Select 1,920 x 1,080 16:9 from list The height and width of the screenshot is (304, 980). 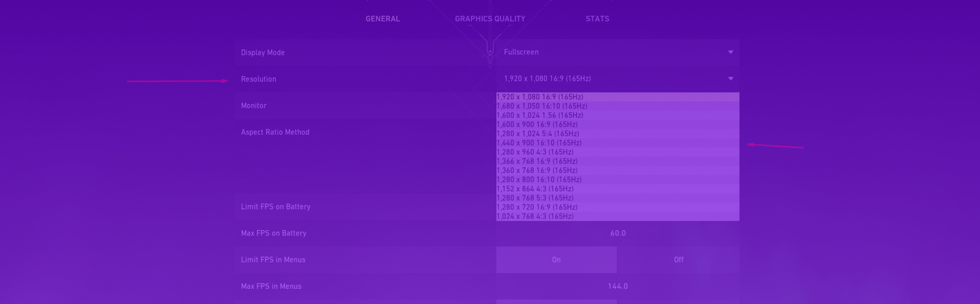[618, 97]
